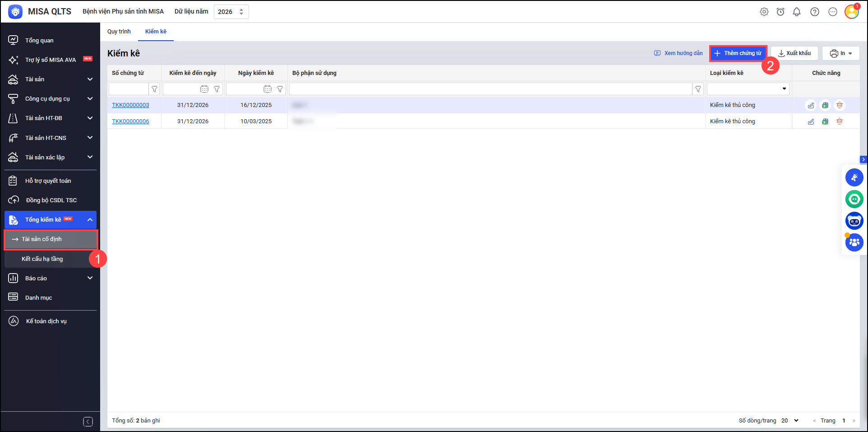868x432 pixels.
Task: Click the date 16/12/2025 cell
Action: tap(256, 105)
